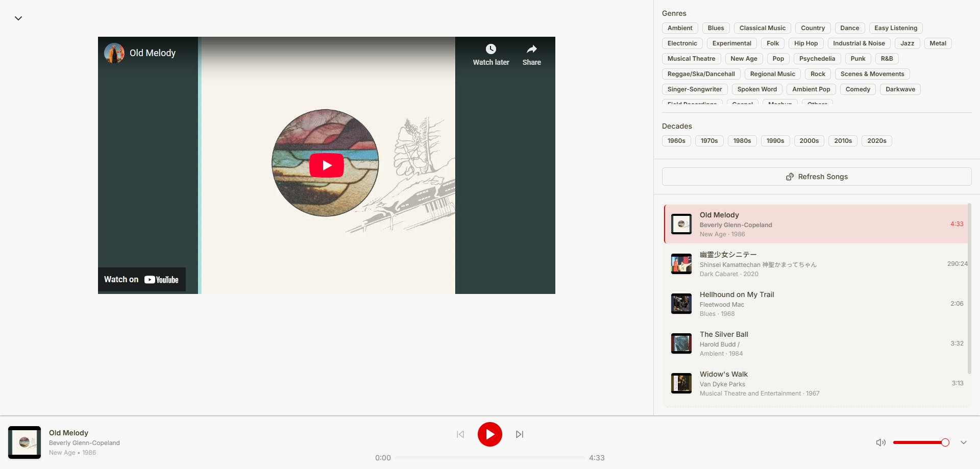Open Watch on YouTube link
Viewport: 980px width, 469px height.
click(141, 280)
